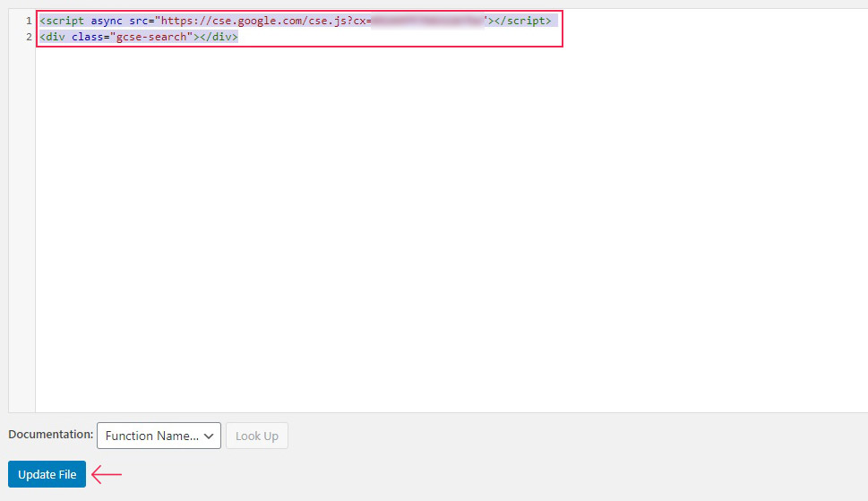868x501 pixels.
Task: Click the Look Up button
Action: tap(257, 436)
